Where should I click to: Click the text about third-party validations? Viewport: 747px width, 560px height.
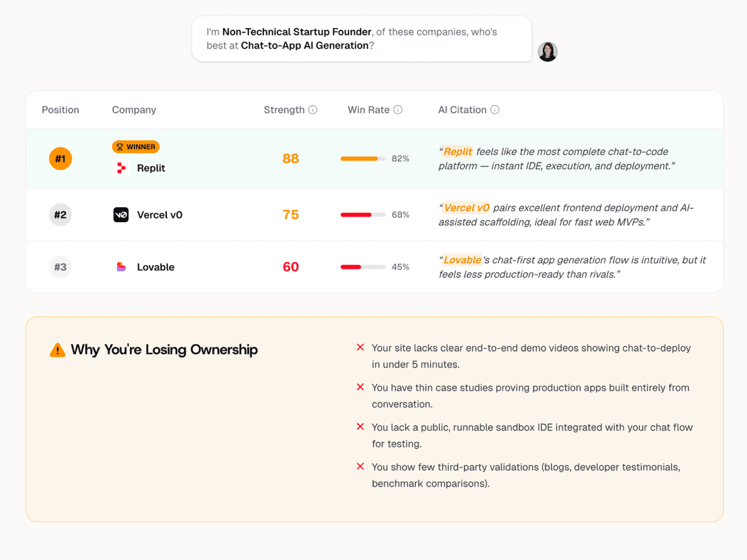526,475
